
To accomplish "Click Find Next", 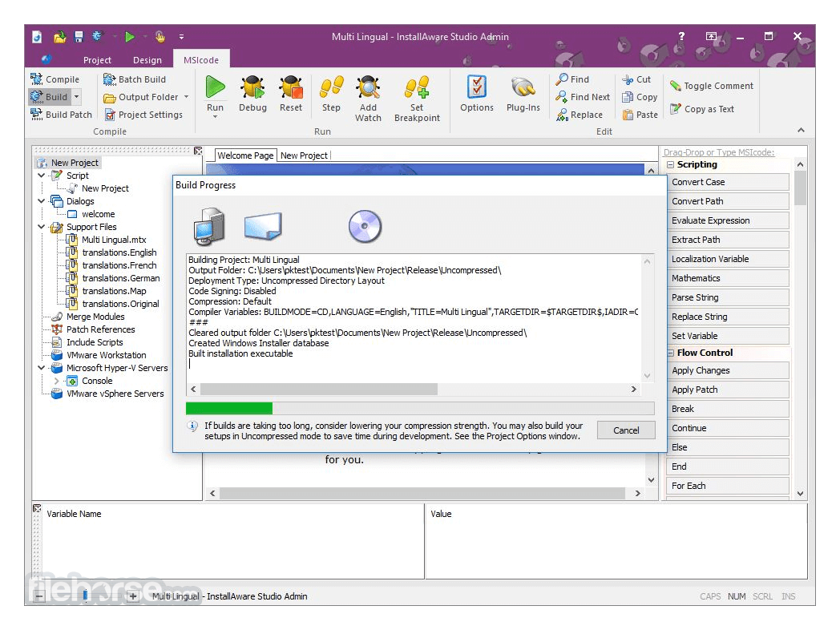I will [x=583, y=97].
